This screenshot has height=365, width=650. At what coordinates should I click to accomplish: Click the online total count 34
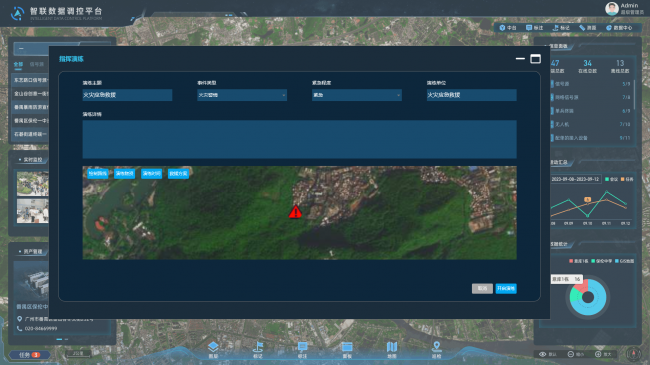coord(587,63)
